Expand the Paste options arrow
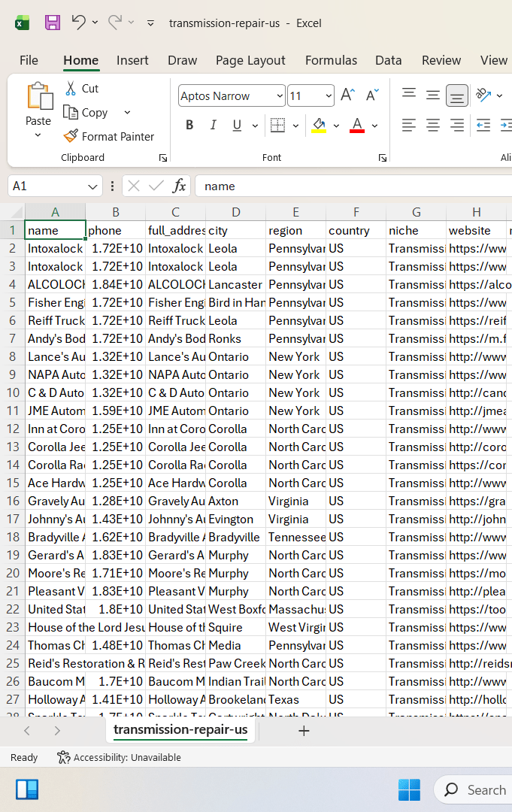 [38, 135]
